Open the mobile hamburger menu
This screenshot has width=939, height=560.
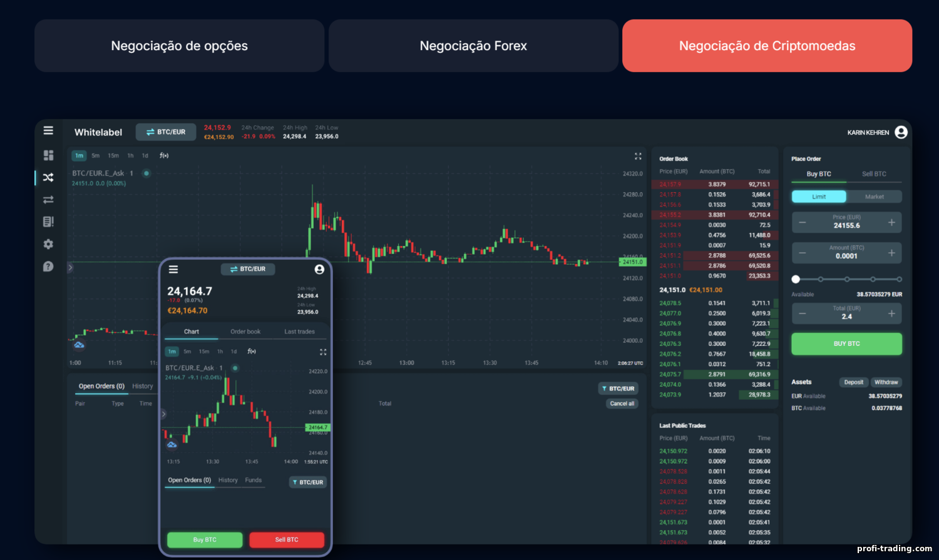coord(173,269)
